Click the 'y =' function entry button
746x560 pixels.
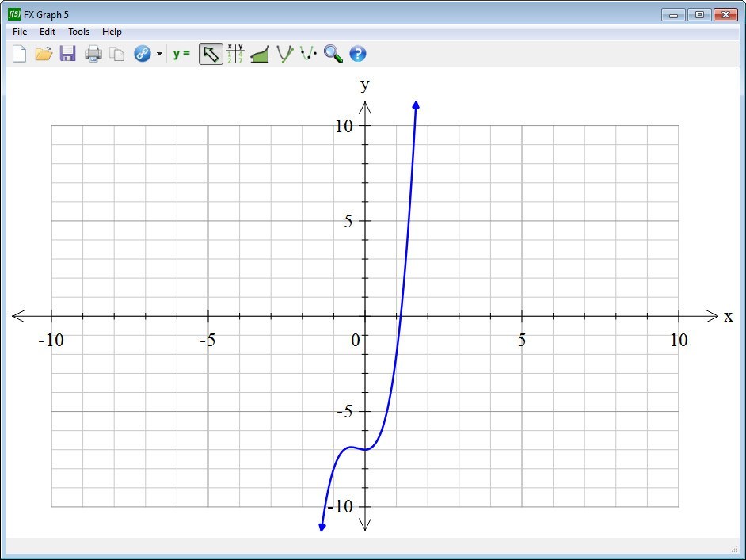click(181, 54)
